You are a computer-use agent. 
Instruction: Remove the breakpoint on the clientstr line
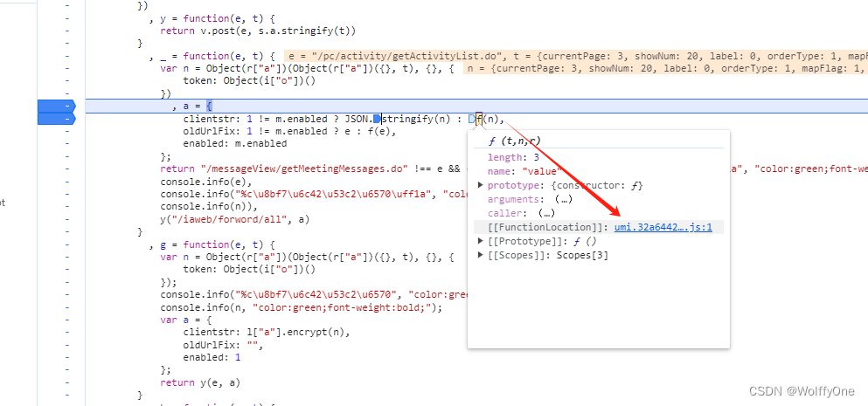(55, 119)
